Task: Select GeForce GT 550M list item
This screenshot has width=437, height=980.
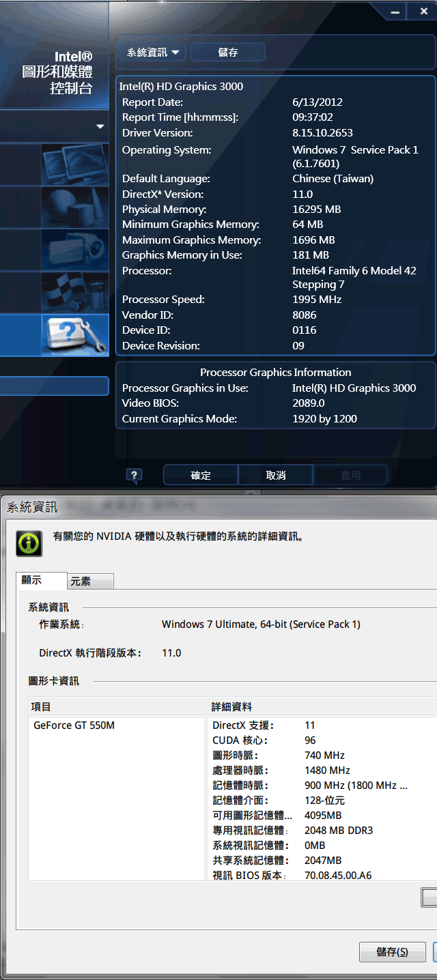Action: [x=74, y=725]
